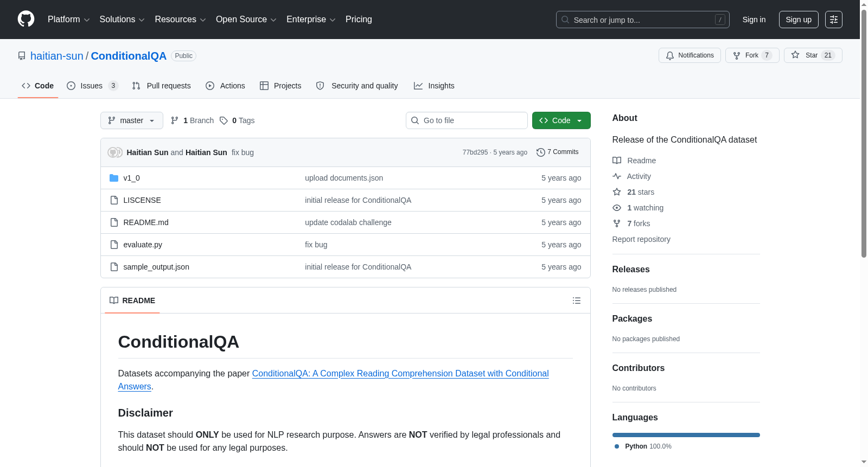Switch to the Actions tab
868x467 pixels.
[226, 86]
